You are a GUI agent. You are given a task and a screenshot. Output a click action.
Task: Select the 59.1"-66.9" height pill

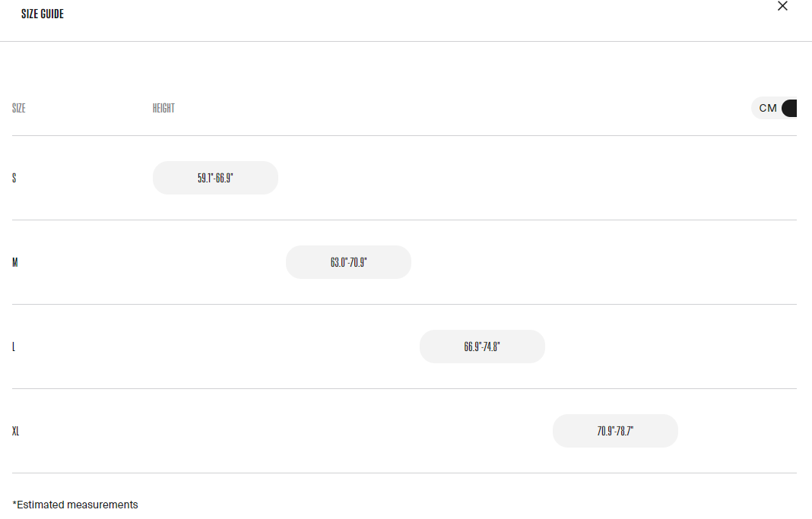pos(215,178)
